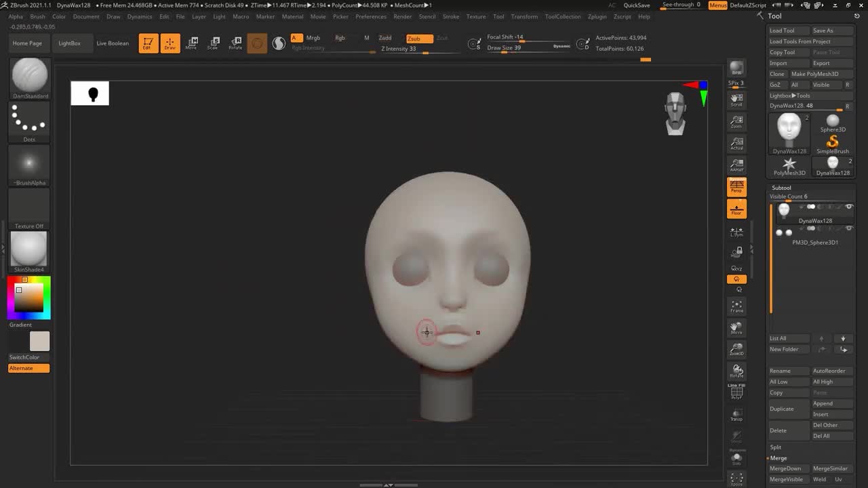Toggle local symmetry (L.Sym)
Screen dimensions: 868x488
[736, 231]
